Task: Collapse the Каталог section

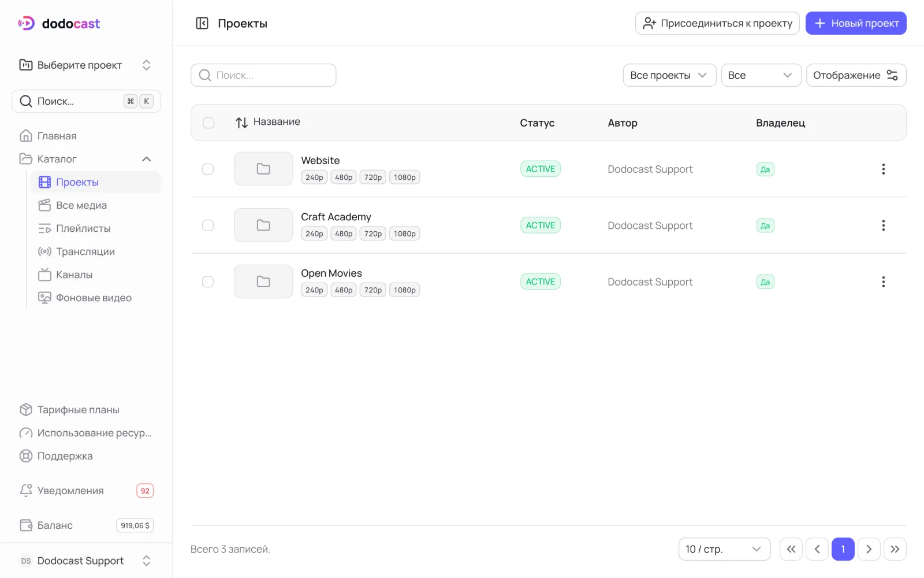Action: click(x=87, y=159)
